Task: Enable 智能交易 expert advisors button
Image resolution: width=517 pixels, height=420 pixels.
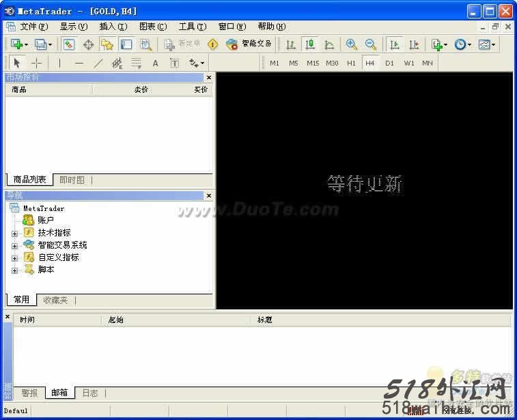Action: click(x=249, y=44)
